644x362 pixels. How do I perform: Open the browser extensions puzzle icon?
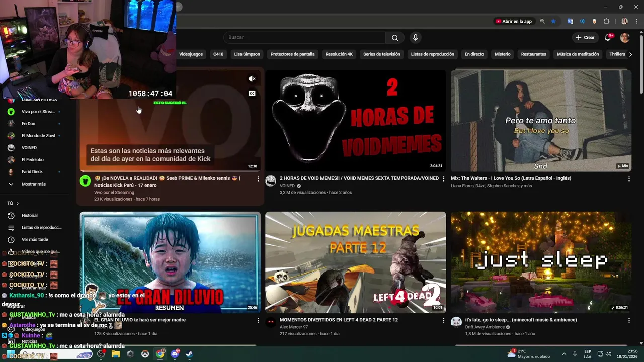606,21
